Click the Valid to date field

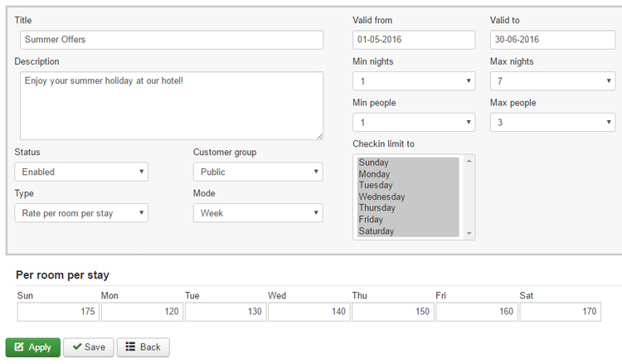(x=552, y=40)
